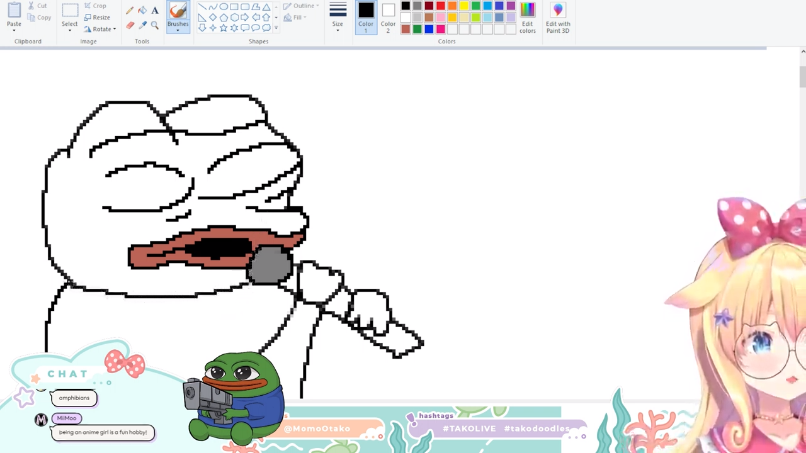
Task: Choose the Rounded rectangle shape
Action: pyautogui.click(x=245, y=7)
